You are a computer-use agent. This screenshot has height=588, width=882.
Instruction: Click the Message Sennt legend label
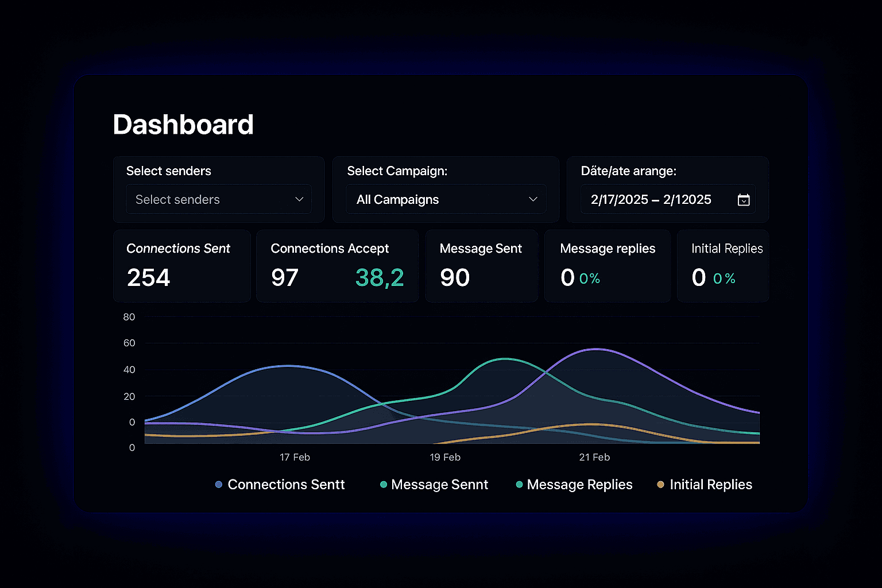[439, 485]
